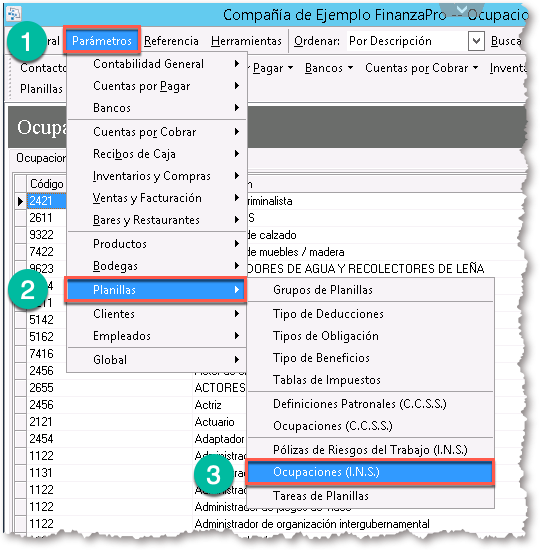Expand Recibos de Caja submenu

click(x=157, y=154)
